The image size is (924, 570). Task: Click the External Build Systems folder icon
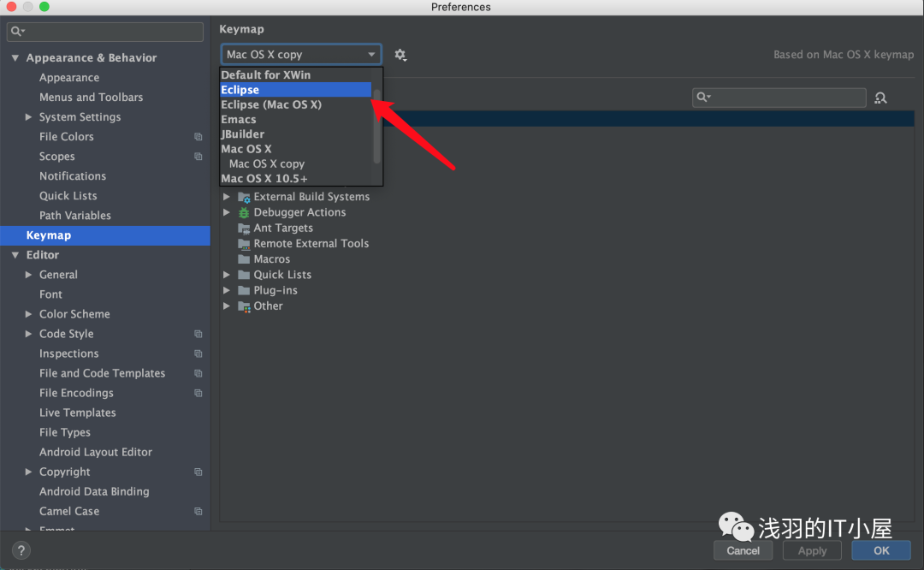(x=244, y=197)
